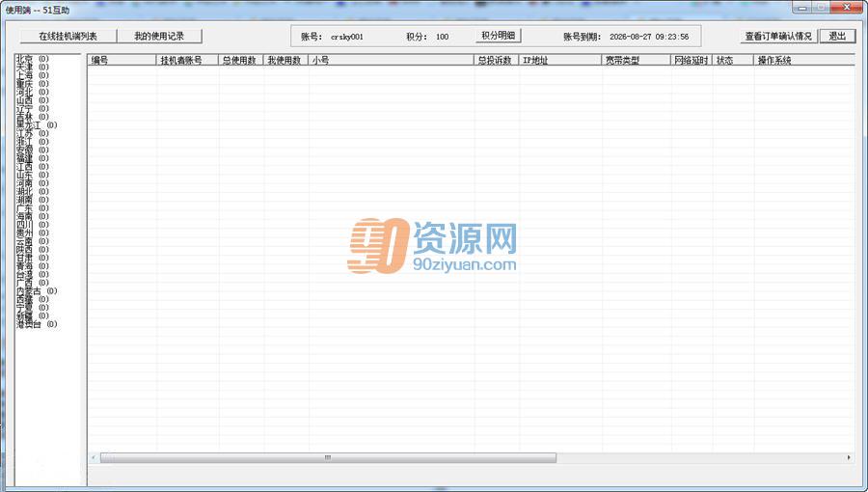
Task: Click the 我使用数 column header
Action: [285, 60]
